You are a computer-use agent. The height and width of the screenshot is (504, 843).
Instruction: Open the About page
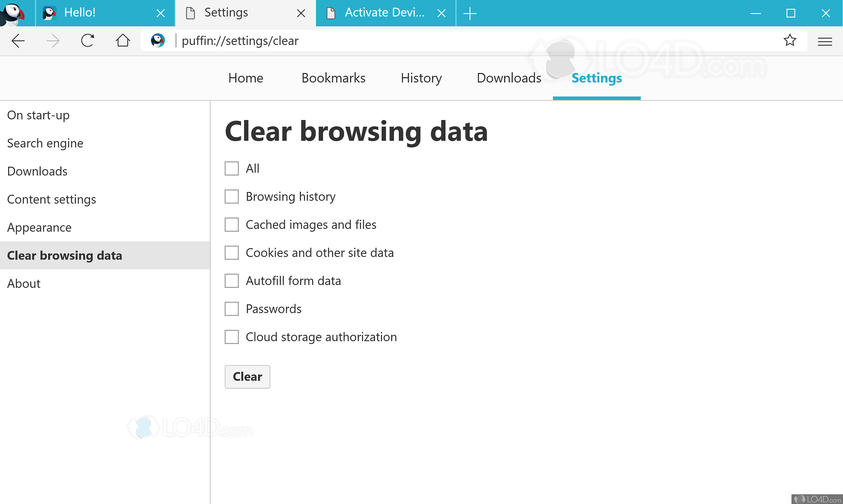(24, 283)
